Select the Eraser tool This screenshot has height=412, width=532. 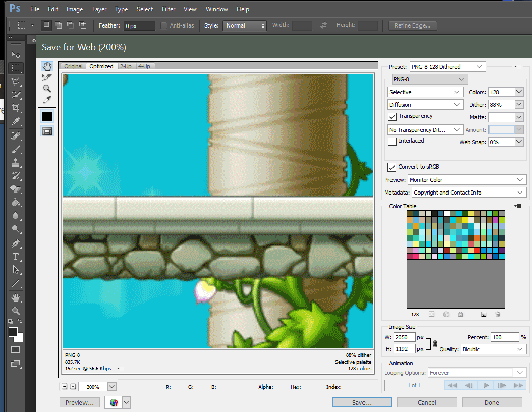[16, 189]
